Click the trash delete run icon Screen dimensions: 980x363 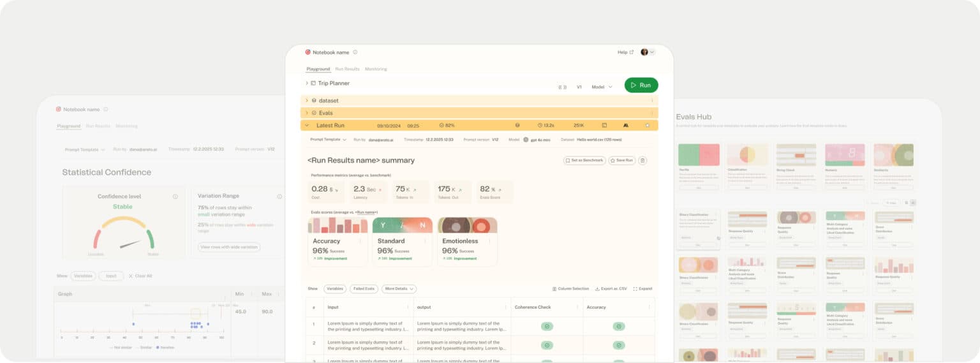(642, 161)
